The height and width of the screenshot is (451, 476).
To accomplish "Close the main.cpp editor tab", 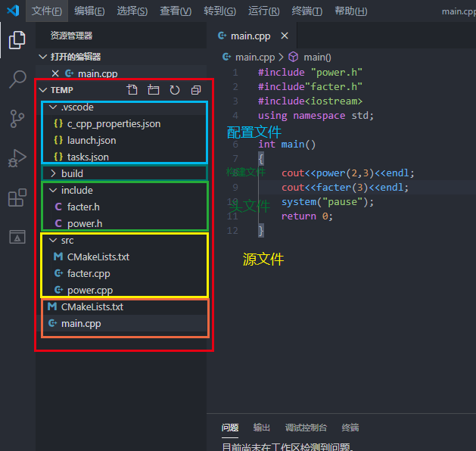I will pos(285,36).
